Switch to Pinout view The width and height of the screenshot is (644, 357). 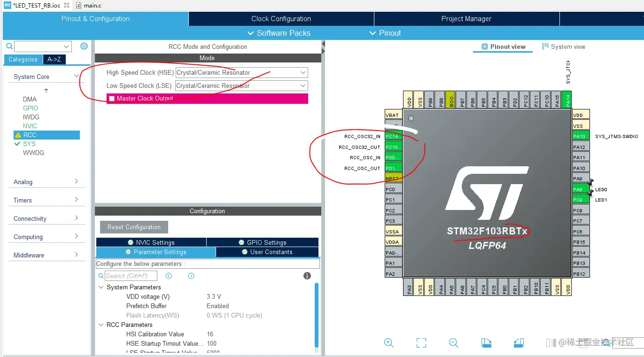(503, 47)
